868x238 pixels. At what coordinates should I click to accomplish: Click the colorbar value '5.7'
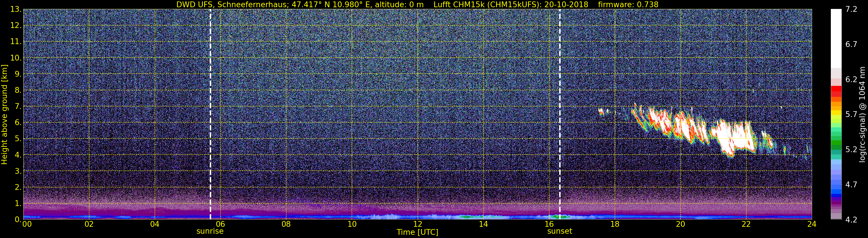(851, 115)
